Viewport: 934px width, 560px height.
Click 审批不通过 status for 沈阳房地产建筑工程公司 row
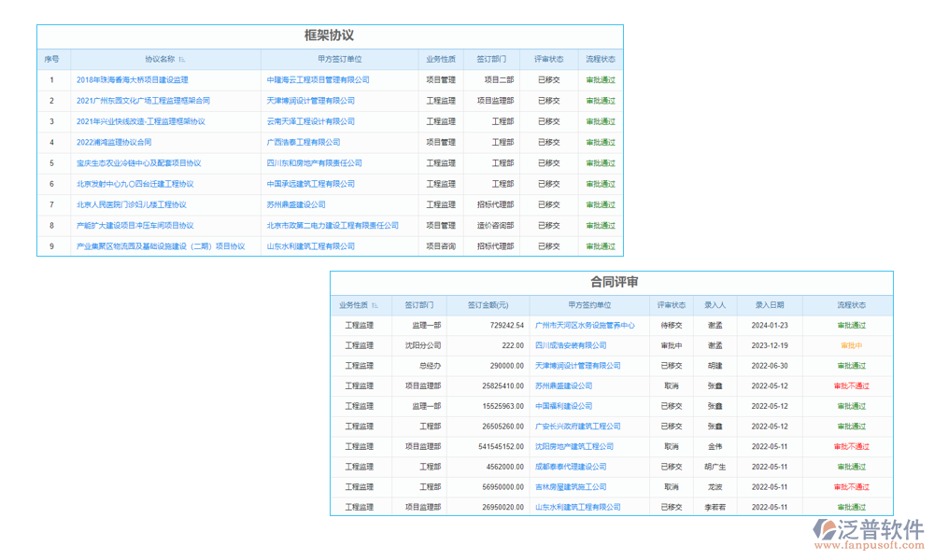(853, 446)
